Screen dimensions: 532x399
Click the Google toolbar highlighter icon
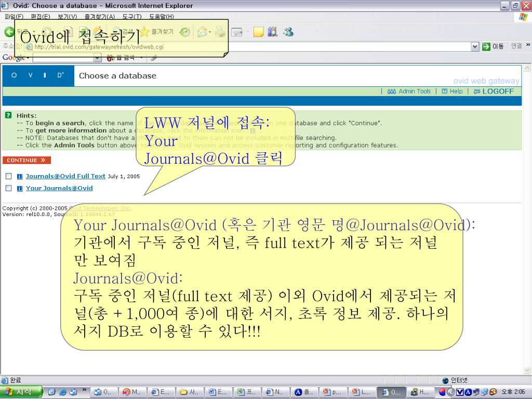(x=154, y=58)
